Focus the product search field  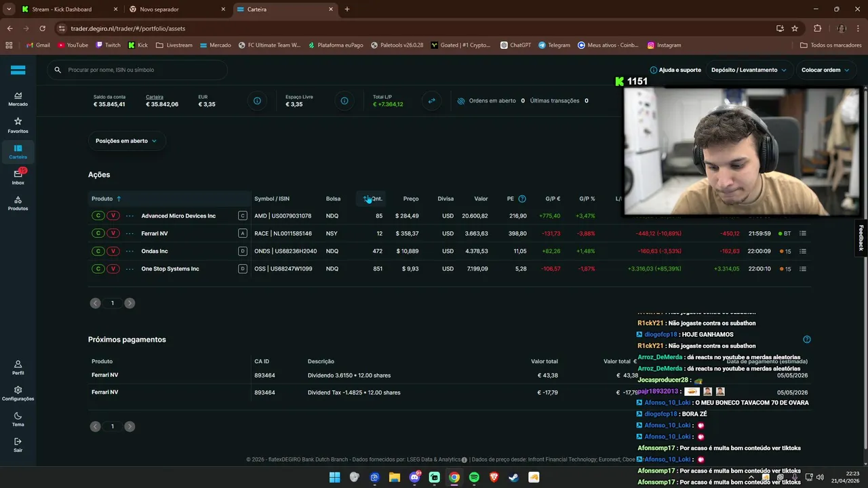138,70
